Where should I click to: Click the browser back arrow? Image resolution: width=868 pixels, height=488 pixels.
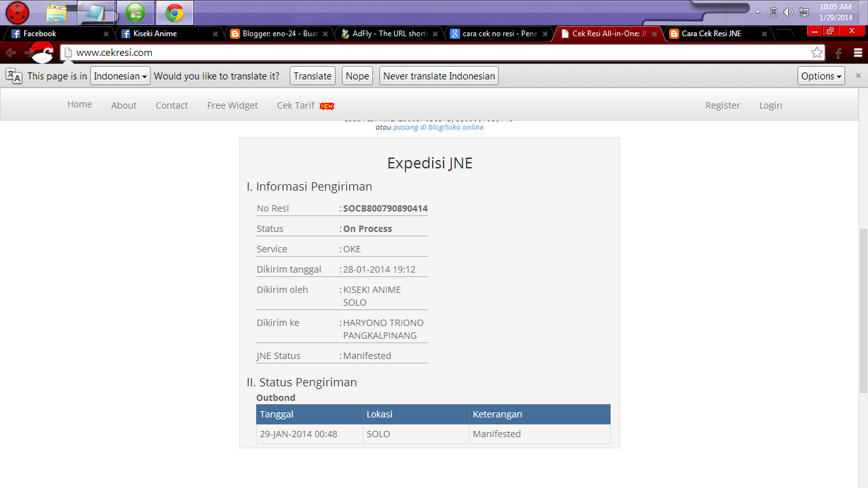click(x=11, y=53)
